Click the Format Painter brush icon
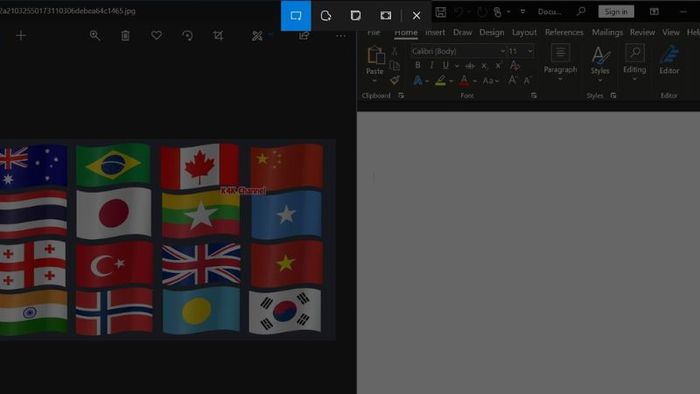Viewport: 700px width, 394px height. click(395, 80)
